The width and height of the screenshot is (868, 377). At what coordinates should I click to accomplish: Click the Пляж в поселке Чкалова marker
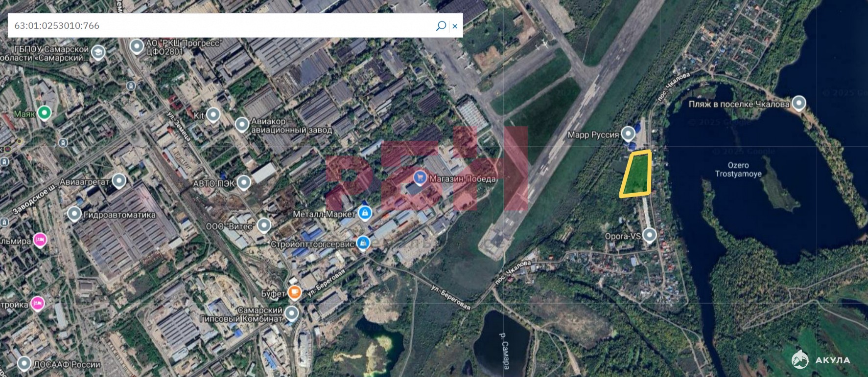(798, 103)
